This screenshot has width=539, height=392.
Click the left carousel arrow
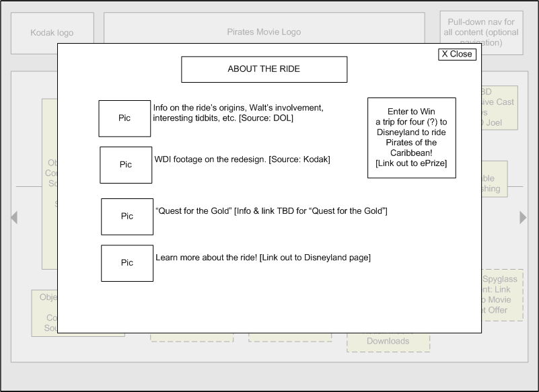14,217
